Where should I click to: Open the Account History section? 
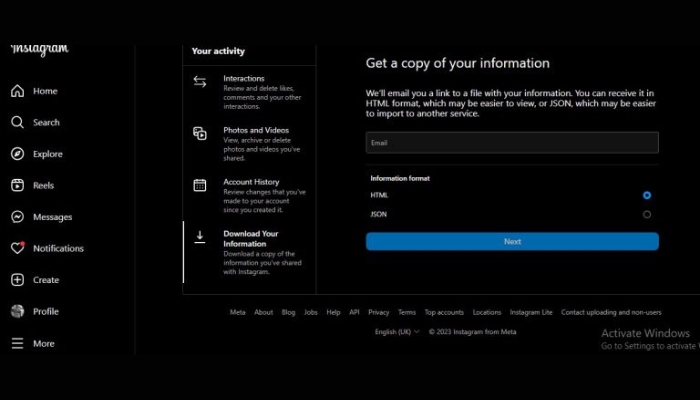250,196
